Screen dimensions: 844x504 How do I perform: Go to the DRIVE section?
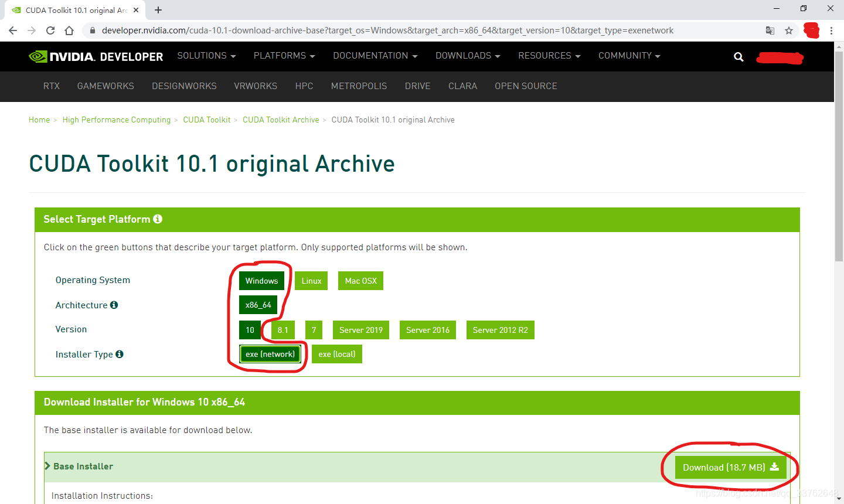coord(417,86)
